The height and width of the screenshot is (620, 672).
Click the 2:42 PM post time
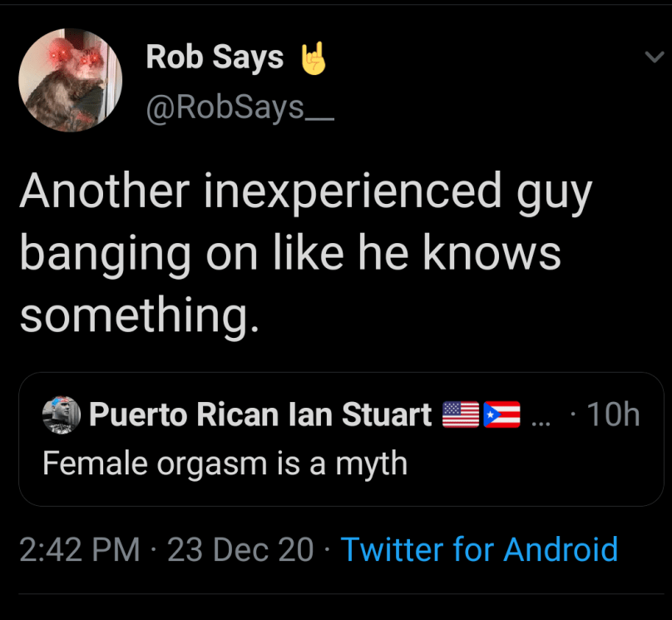(x=79, y=549)
